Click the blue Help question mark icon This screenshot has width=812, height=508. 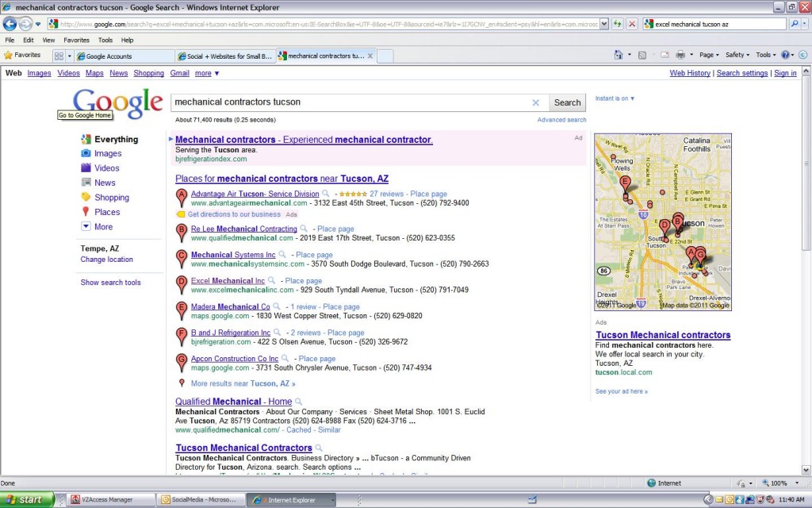click(785, 55)
